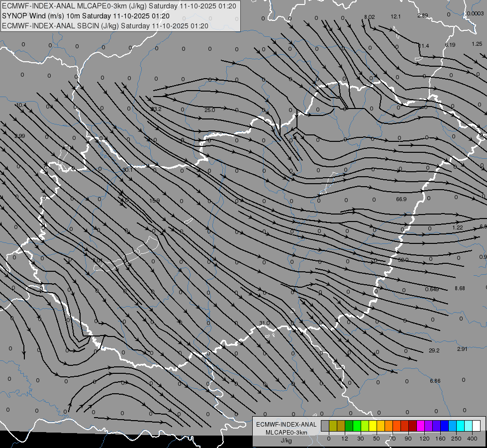
Task: Click the legend tick label 50
Action: pyautogui.click(x=376, y=439)
